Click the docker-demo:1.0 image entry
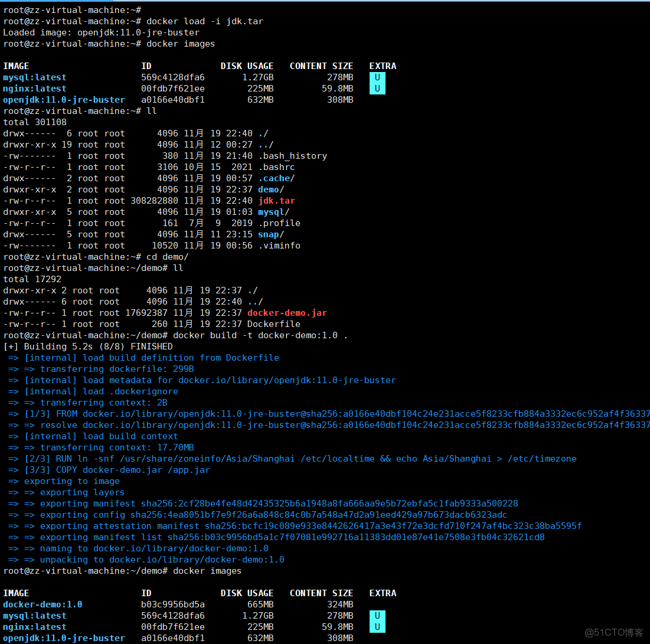This screenshot has height=644, width=650. [42, 604]
